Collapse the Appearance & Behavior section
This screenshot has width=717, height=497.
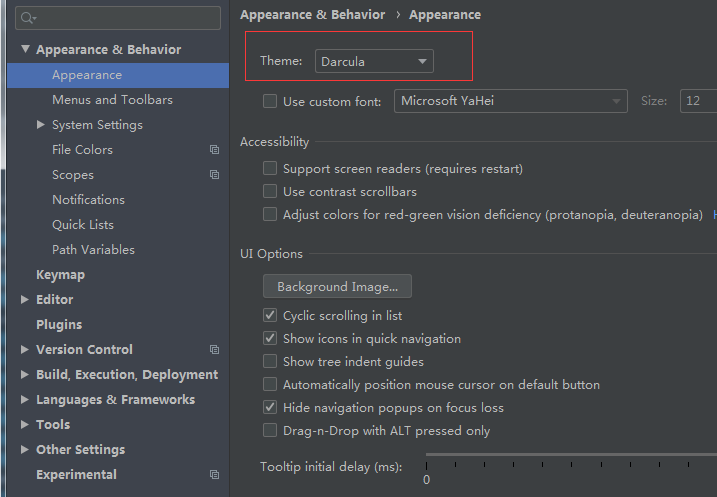pos(25,50)
